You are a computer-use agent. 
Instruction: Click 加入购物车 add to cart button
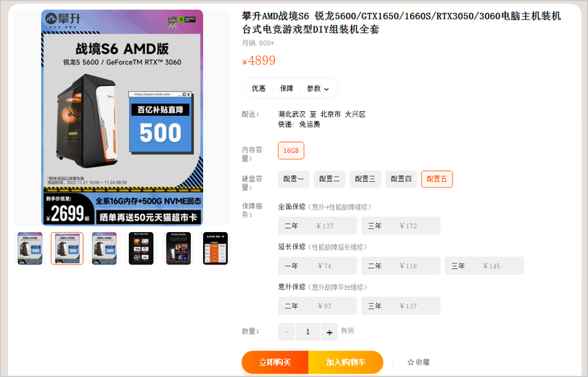tap(346, 362)
